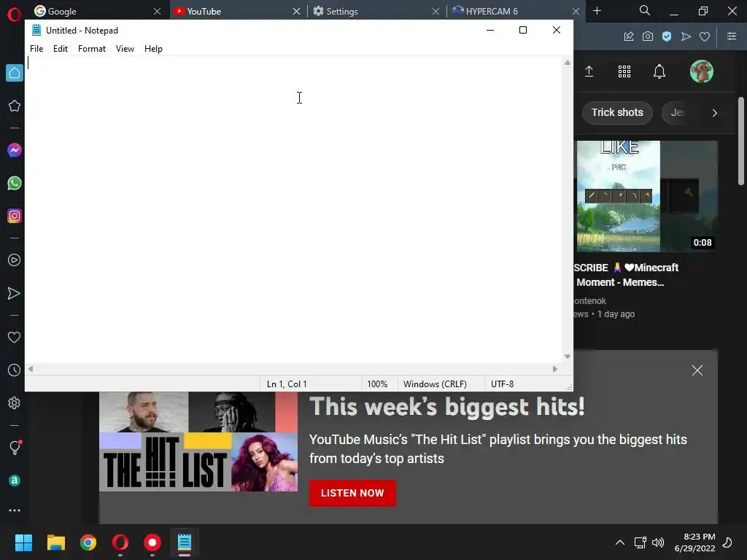Open Pinboards heart icon in sidebar
This screenshot has height=560, width=747.
tap(15, 337)
